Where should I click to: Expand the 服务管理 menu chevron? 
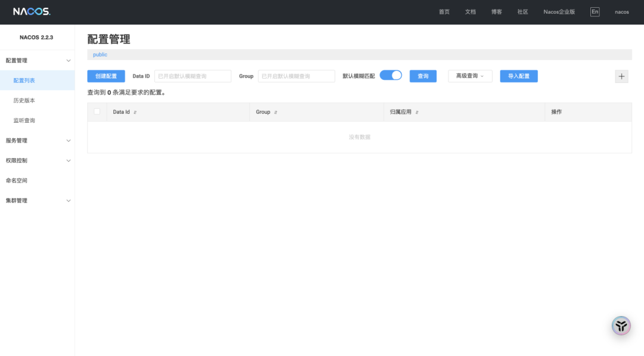click(69, 141)
